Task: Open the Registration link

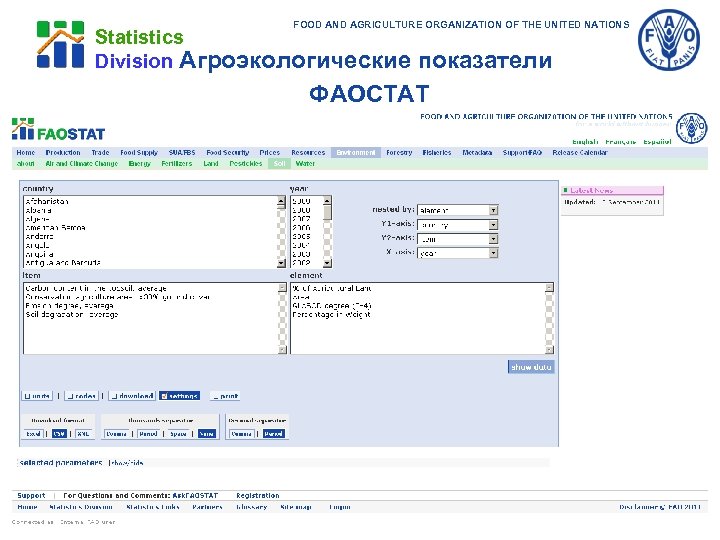Action: tap(258, 495)
